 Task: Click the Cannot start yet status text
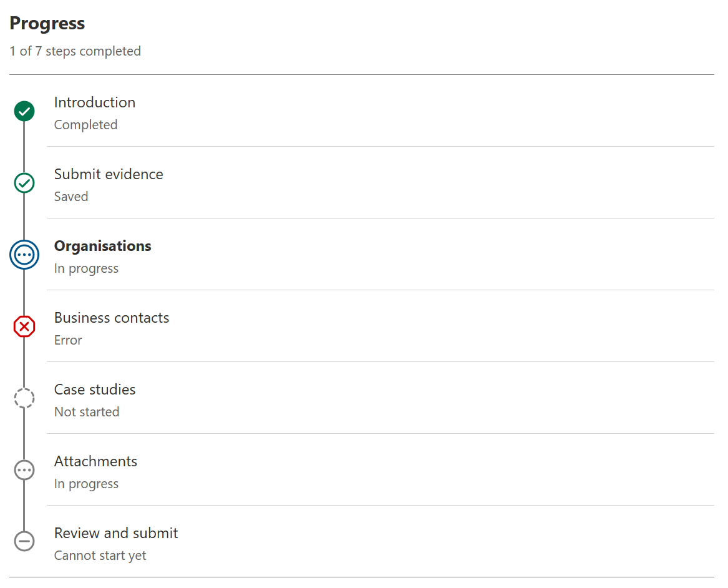coord(100,556)
